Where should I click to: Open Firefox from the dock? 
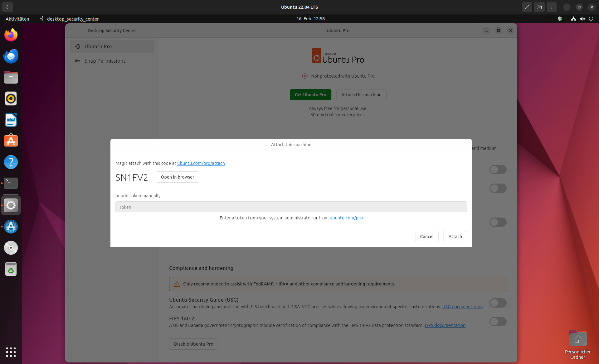[x=11, y=35]
